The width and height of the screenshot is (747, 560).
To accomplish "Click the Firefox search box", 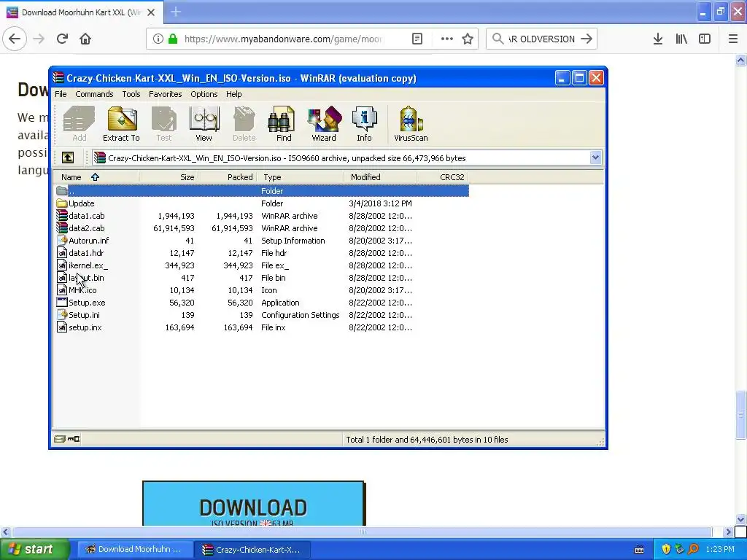I will [542, 39].
